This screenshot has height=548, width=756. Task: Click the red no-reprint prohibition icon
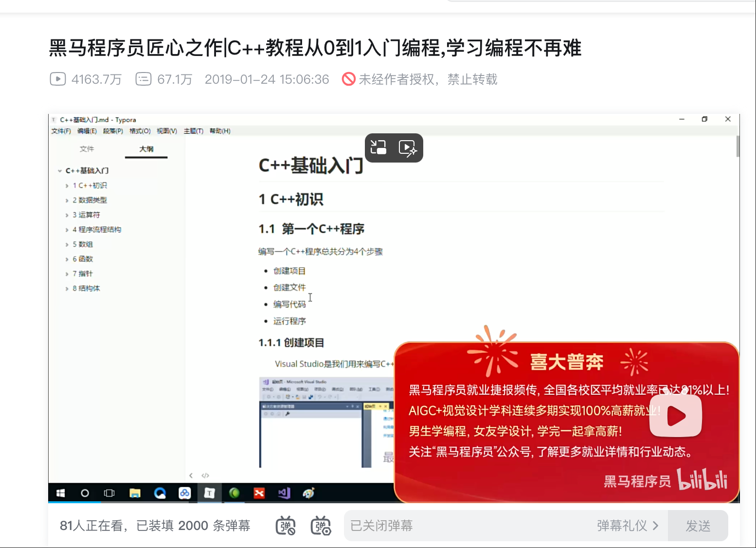coord(348,79)
